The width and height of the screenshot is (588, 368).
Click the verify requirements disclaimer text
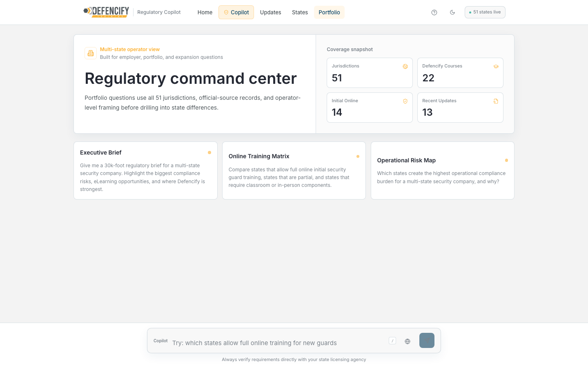click(x=294, y=360)
